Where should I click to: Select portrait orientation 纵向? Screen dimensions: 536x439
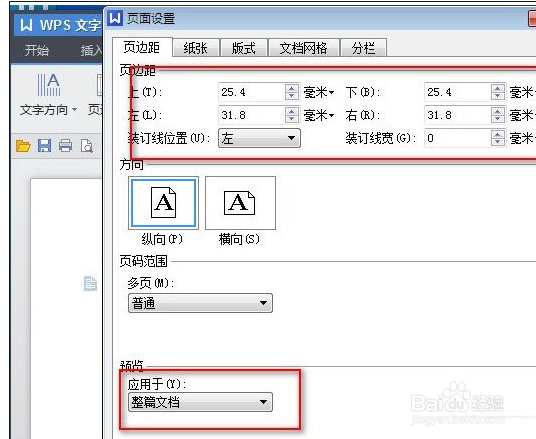[x=163, y=203]
